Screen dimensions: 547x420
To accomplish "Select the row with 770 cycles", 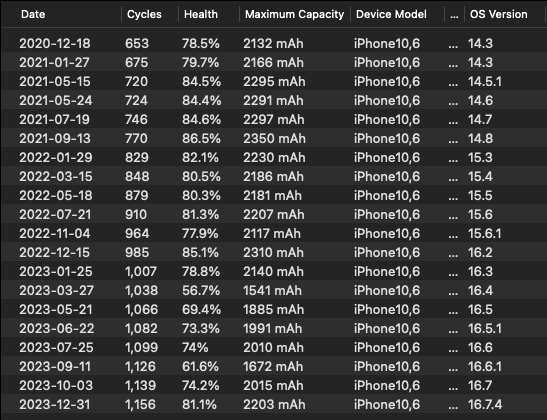I will point(274,138).
